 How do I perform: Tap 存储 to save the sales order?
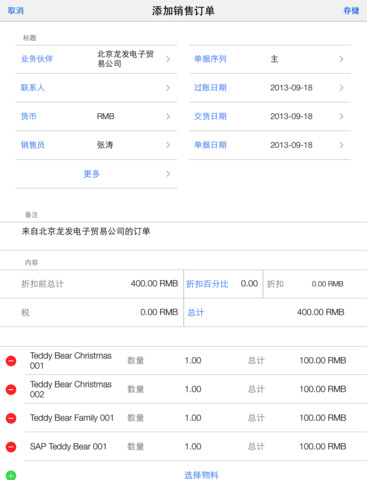click(x=351, y=11)
